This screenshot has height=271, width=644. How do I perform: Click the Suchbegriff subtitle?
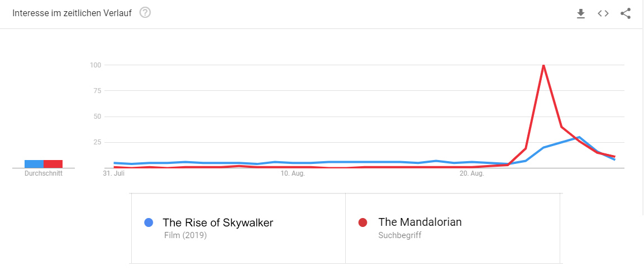(399, 235)
